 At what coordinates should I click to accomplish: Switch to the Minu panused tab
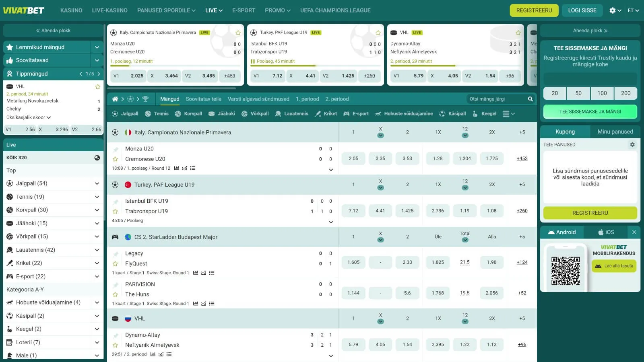tap(615, 132)
